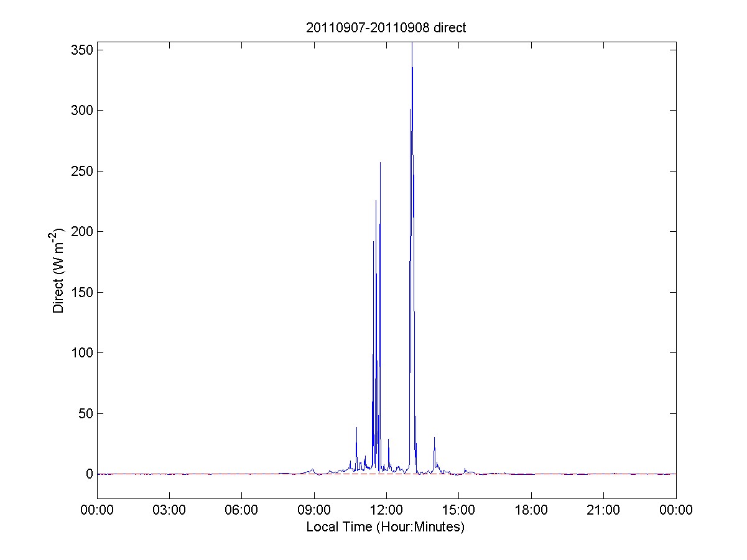Viewport: 747px width, 560px height.
Task: Click the 15:00 x-axis tick label
Action: pyautogui.click(x=458, y=510)
